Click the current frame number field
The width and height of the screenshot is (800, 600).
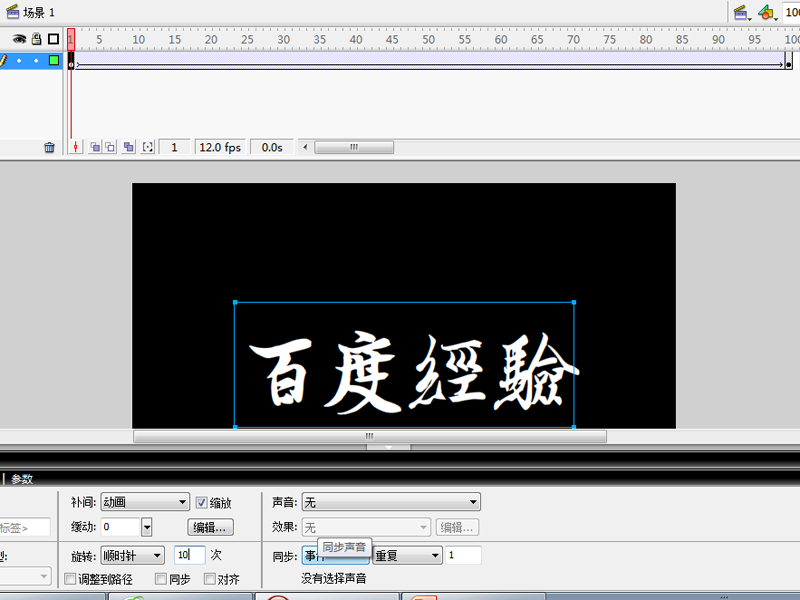click(174, 147)
